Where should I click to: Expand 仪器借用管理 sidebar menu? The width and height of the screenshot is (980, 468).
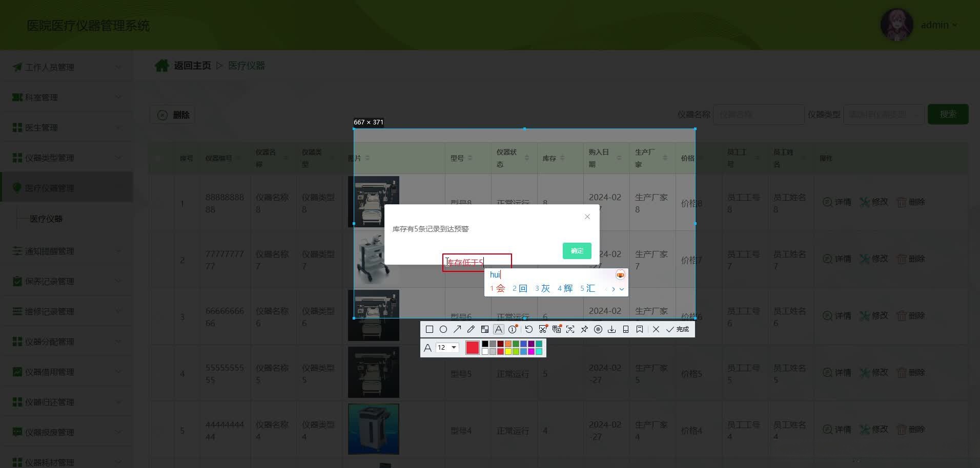[67, 372]
